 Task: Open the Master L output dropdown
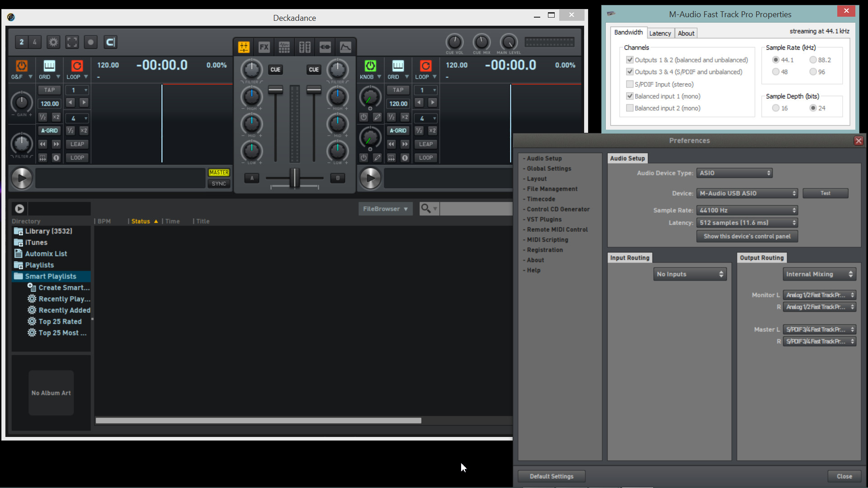click(x=820, y=329)
